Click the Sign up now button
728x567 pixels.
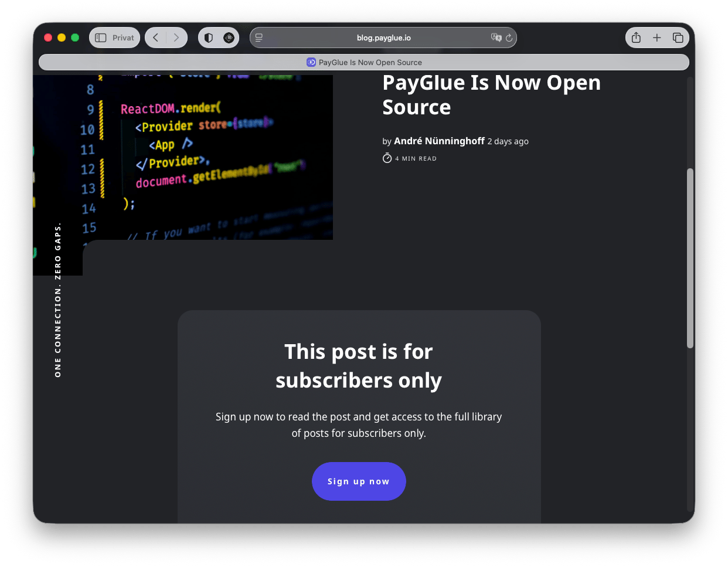coord(359,481)
